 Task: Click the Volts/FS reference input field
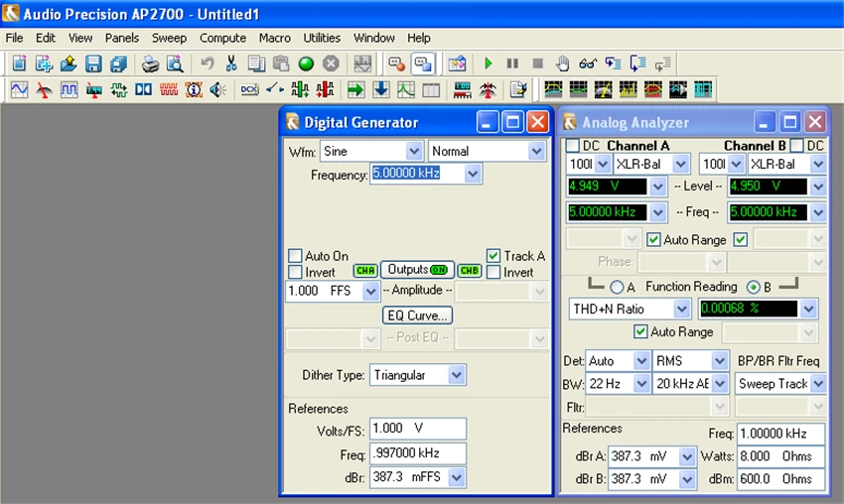[417, 429]
